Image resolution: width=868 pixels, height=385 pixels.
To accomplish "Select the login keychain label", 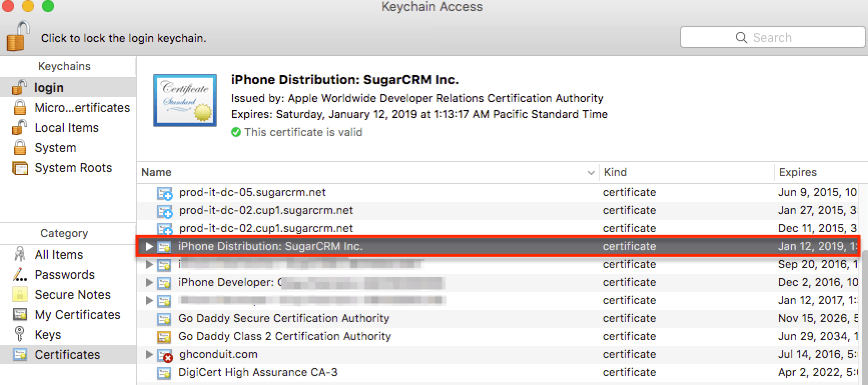I will [x=49, y=87].
